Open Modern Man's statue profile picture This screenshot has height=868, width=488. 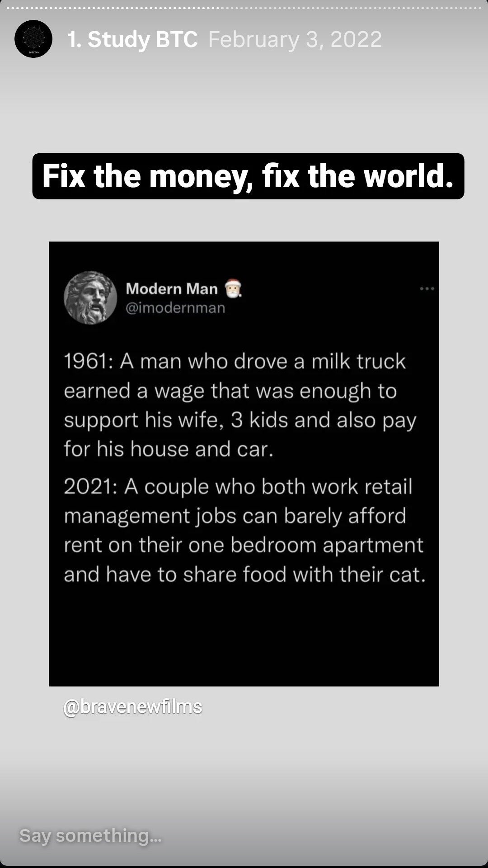point(90,297)
